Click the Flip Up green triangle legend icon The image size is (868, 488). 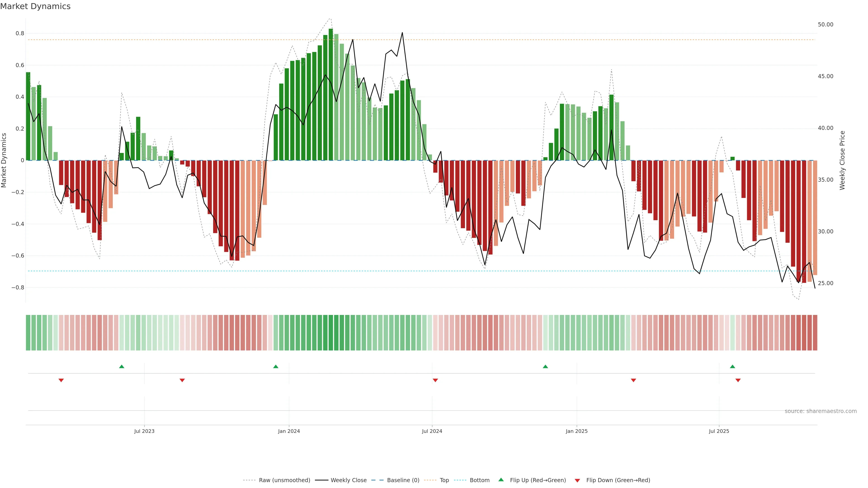(x=501, y=480)
